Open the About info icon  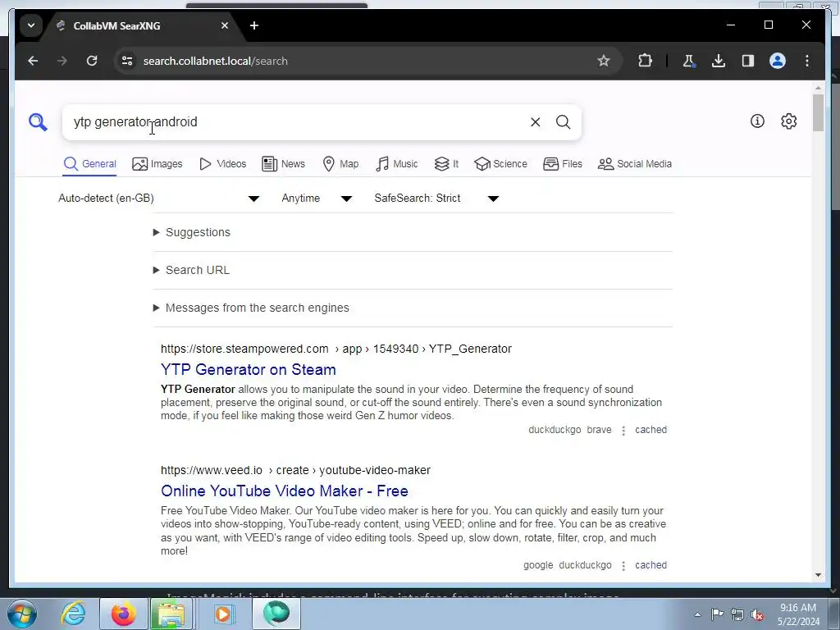tap(757, 121)
